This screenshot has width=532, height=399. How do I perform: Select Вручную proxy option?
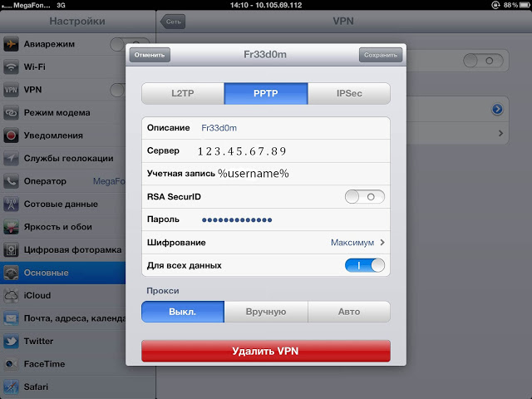click(x=266, y=312)
